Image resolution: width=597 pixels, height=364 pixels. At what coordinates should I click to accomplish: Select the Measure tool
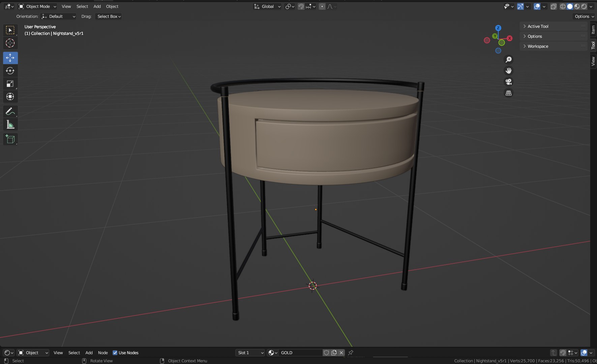click(10, 125)
